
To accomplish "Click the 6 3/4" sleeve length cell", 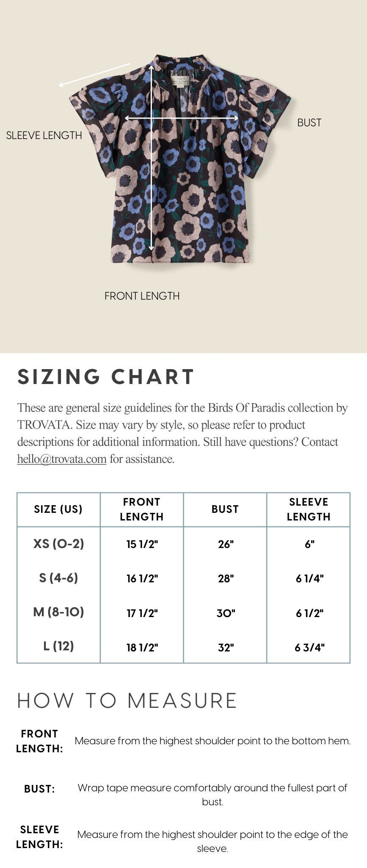I will coord(309,648).
